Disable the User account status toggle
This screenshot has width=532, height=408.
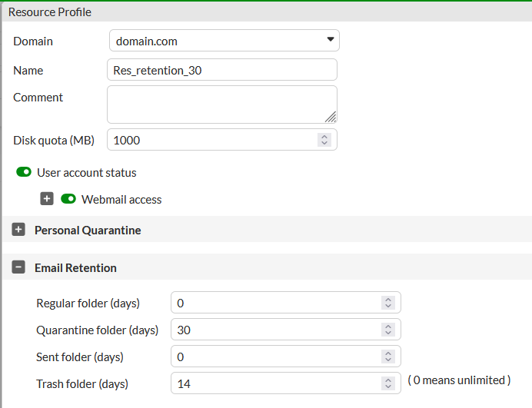coord(24,172)
